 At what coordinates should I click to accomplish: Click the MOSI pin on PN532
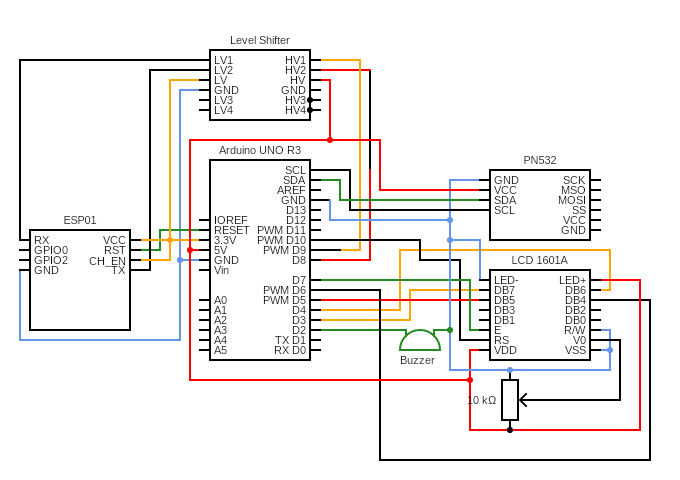572,200
